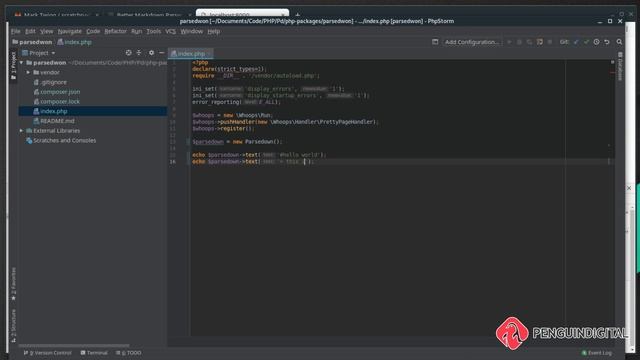Open the Project tool window side tab
Image resolution: width=640 pixels, height=360 pixels.
click(13, 66)
